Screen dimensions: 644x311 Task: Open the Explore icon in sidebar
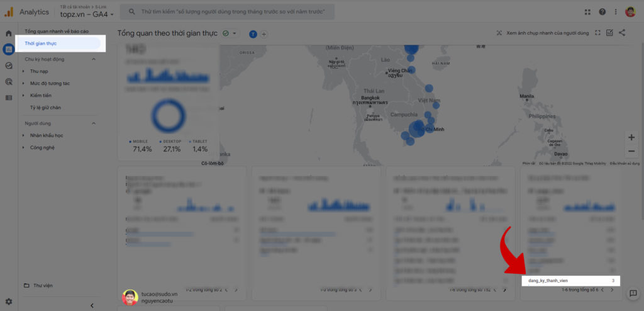pyautogui.click(x=9, y=65)
